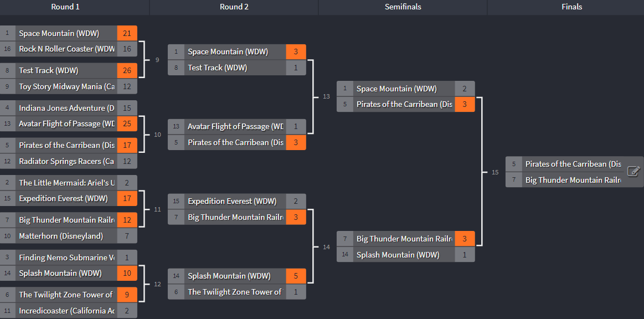Click the match number 13 label
This screenshot has width=644, height=319.
[326, 96]
